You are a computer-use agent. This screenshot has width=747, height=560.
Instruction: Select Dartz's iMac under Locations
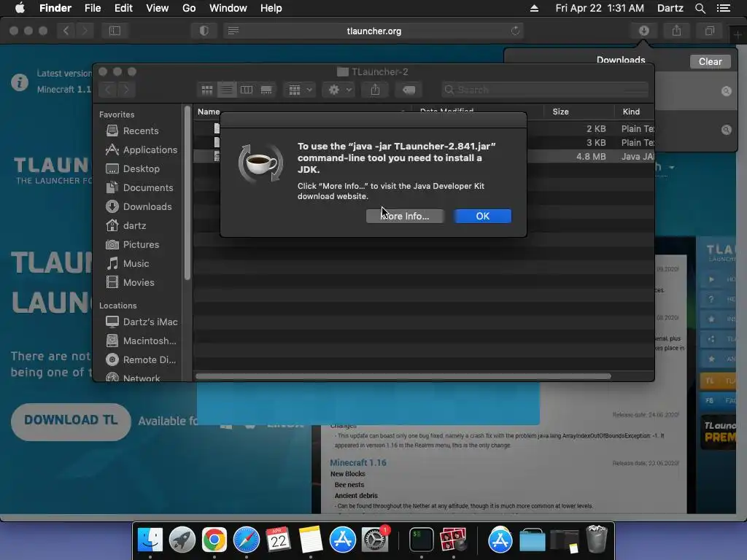tap(142, 322)
